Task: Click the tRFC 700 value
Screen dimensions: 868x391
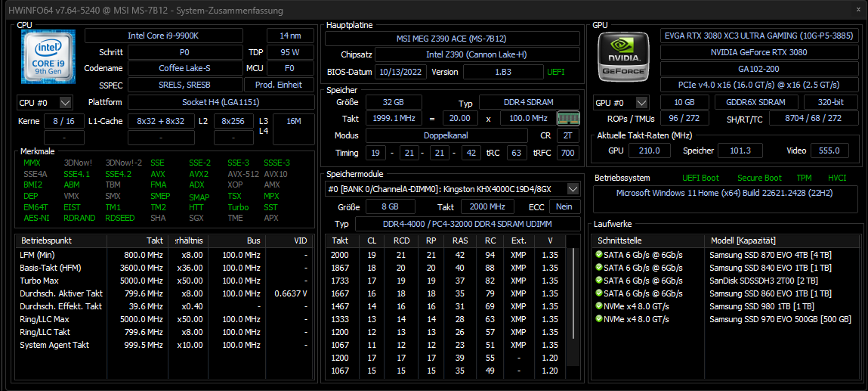Action: click(x=568, y=153)
